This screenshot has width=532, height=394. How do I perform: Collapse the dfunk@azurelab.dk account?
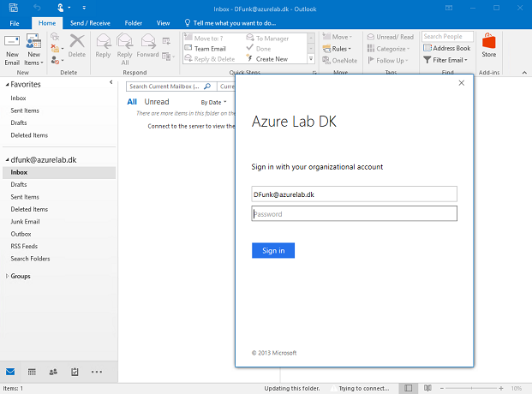point(7,160)
